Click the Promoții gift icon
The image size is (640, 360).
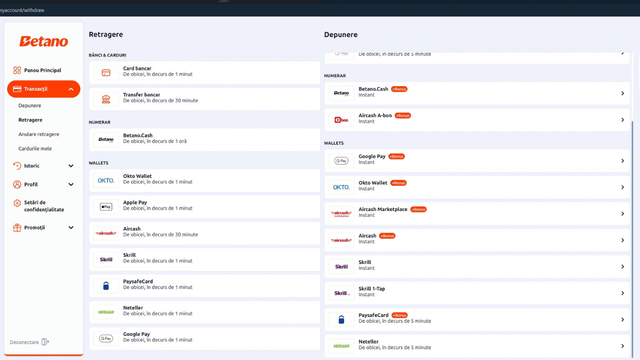17,228
